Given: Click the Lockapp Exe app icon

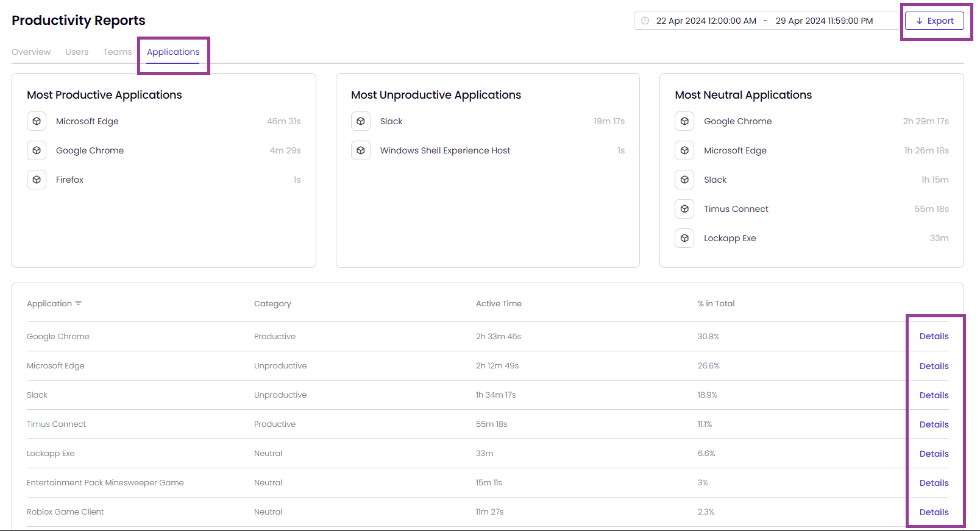Looking at the screenshot, I should coord(684,238).
